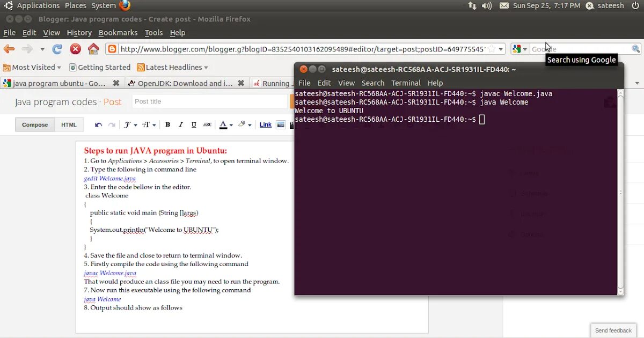This screenshot has width=644, height=338.
Task: Open the font size dropdown
Action: pyautogui.click(x=149, y=124)
